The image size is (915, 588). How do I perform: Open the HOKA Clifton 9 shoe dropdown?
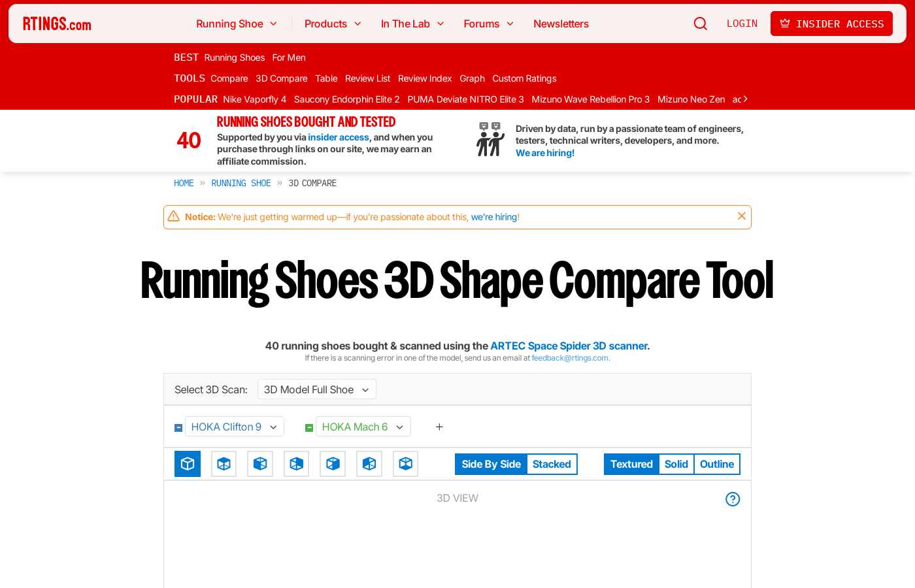(x=234, y=426)
